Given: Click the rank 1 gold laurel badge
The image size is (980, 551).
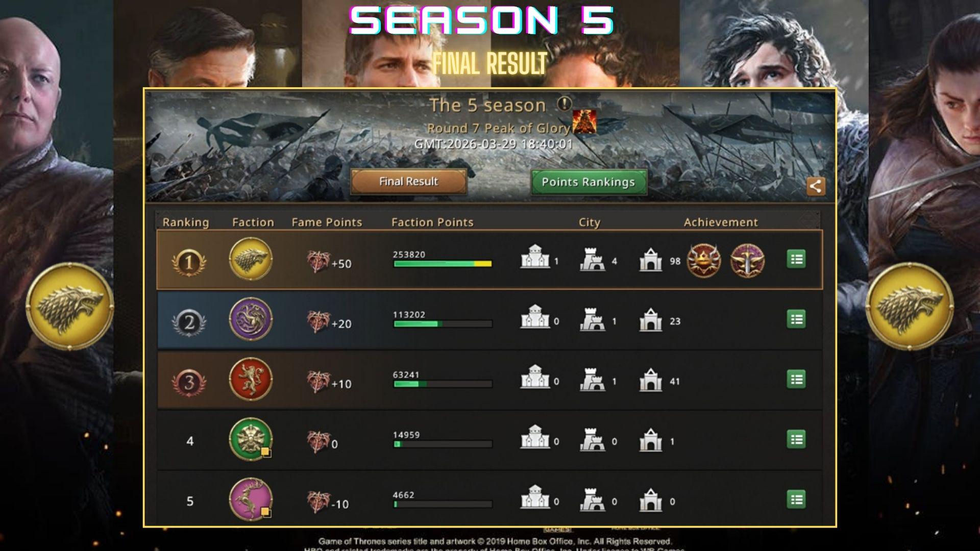Looking at the screenshot, I should click(x=189, y=262).
